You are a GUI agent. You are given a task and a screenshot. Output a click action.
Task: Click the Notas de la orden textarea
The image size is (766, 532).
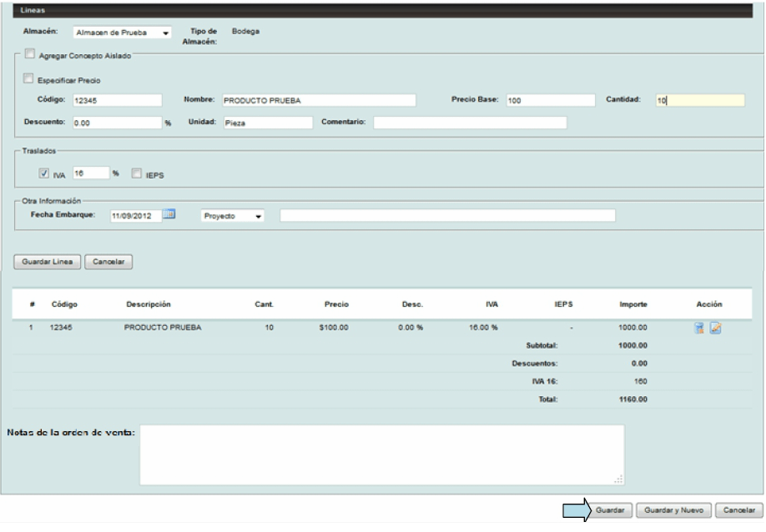(381, 454)
